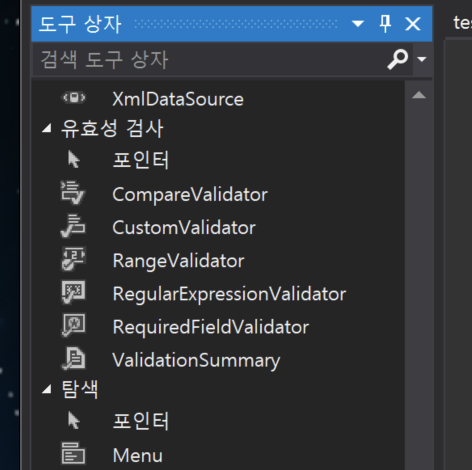Select the XmlDataSource control icon
The width and height of the screenshot is (472, 470).
point(74,98)
